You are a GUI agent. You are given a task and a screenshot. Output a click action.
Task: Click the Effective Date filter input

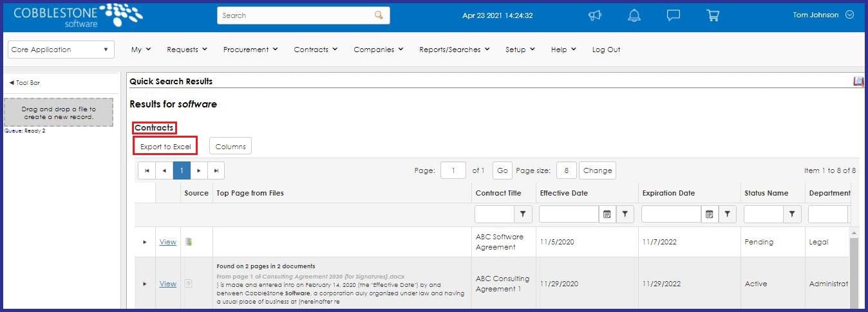click(x=569, y=214)
